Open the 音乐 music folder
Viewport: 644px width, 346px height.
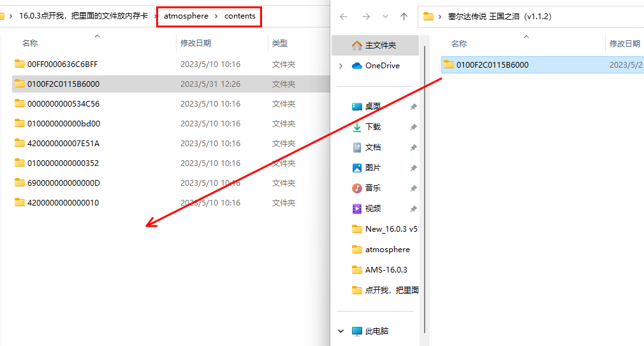pos(372,188)
